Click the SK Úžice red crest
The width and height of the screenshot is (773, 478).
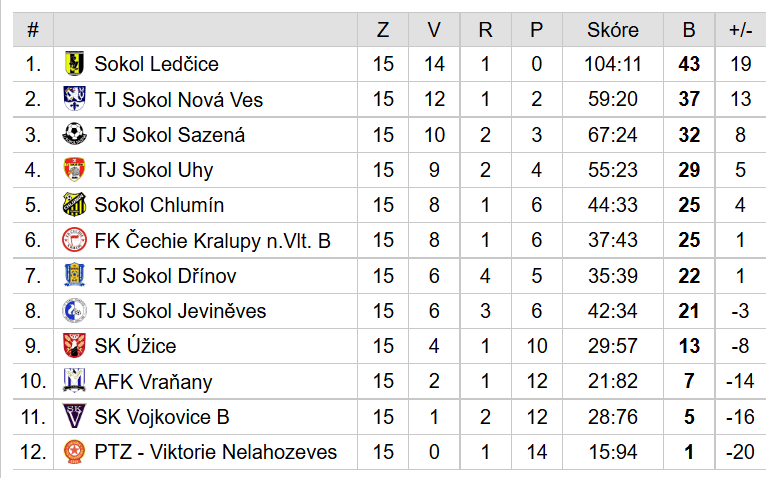coord(74,345)
